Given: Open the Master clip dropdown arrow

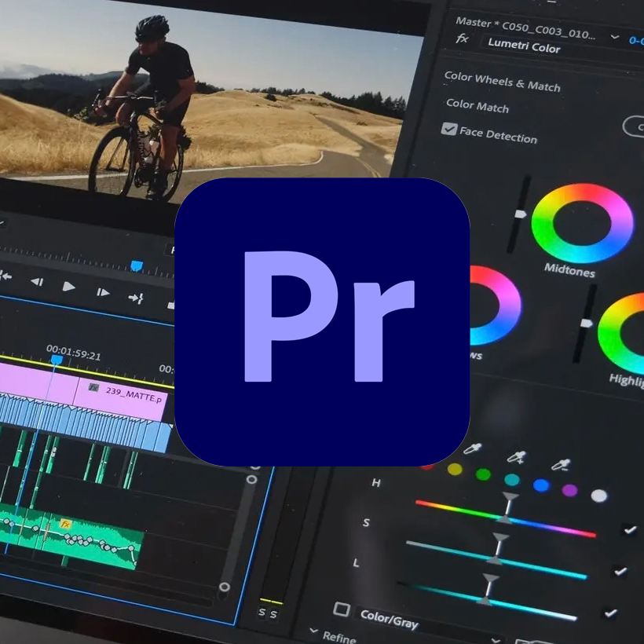Looking at the screenshot, I should [x=614, y=37].
